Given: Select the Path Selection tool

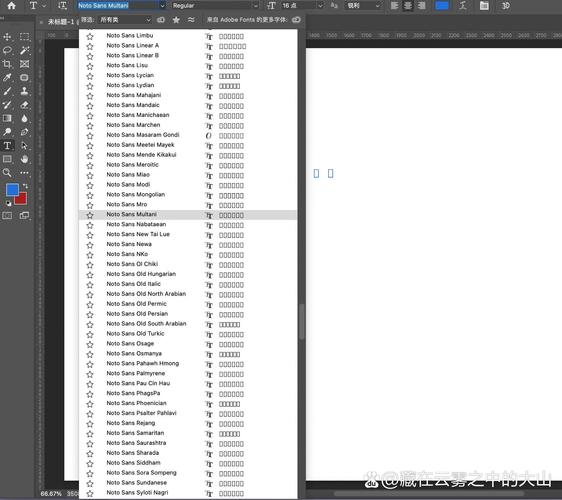Looking at the screenshot, I should tap(24, 146).
